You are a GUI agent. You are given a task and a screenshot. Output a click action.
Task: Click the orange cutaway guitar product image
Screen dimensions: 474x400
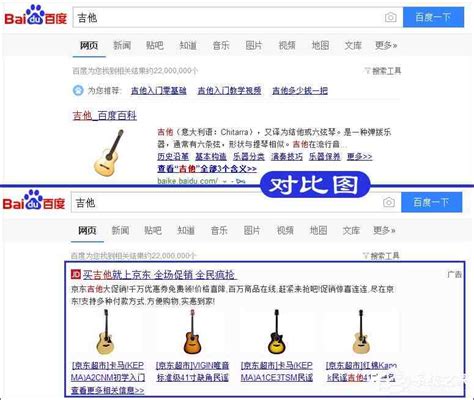192,332
